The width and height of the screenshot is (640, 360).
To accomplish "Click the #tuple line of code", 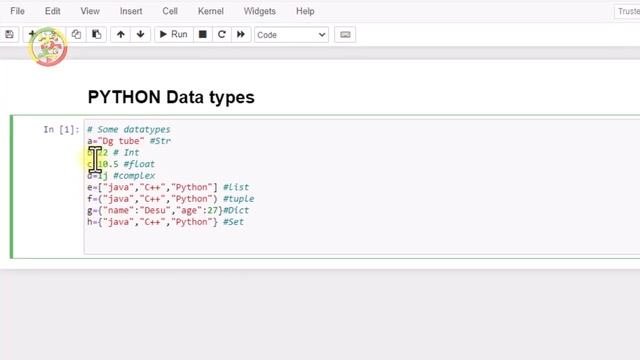I will 171,199.
